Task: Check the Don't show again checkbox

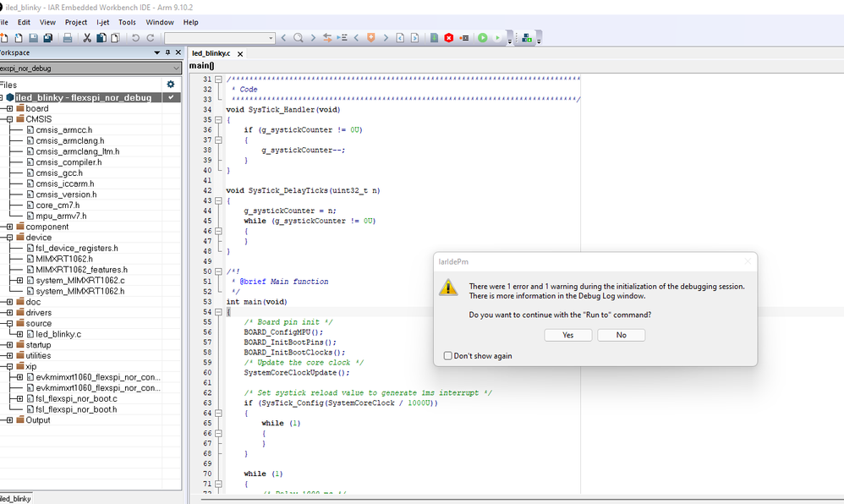Action: tap(447, 355)
